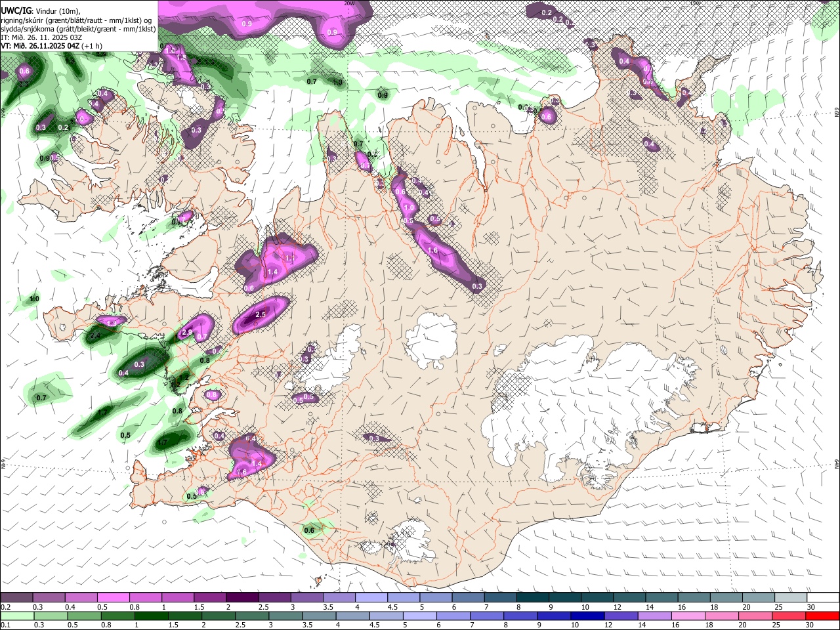Click the 'slydda/snjókoma (grátt/bleikt/grænt - mm/1klst)' line
This screenshot has width=840, height=630.
click(78, 29)
